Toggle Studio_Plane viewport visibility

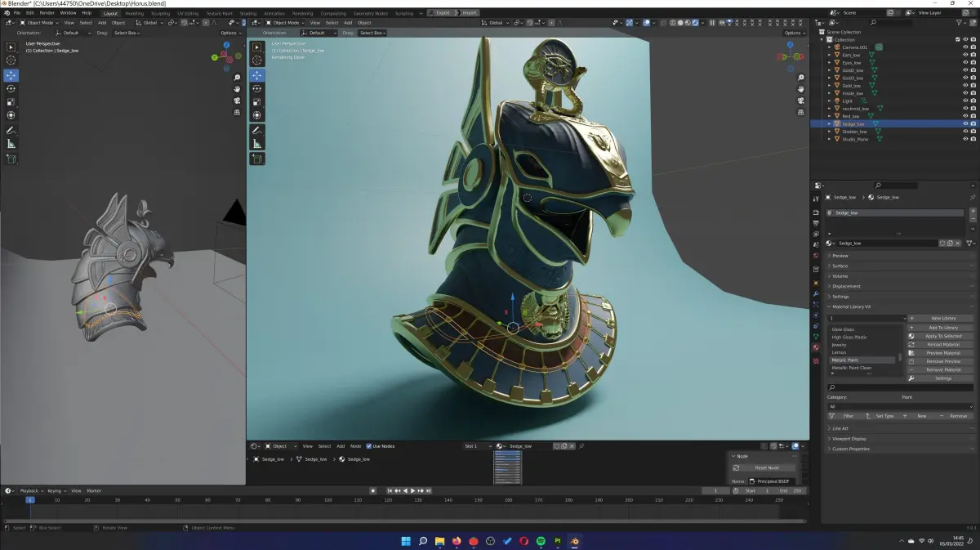click(964, 139)
